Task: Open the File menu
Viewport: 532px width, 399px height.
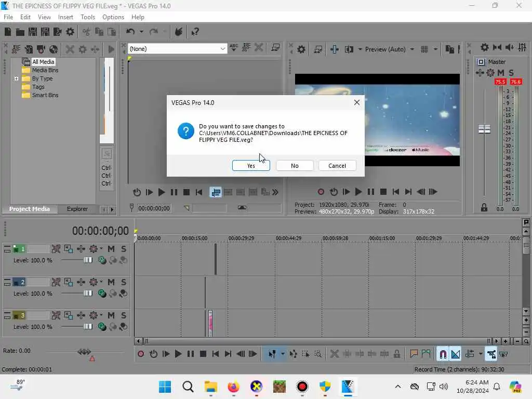Action: [x=8, y=17]
